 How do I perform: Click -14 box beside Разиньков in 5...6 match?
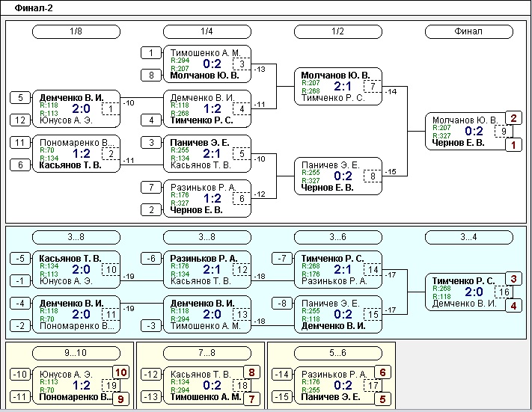click(x=282, y=375)
